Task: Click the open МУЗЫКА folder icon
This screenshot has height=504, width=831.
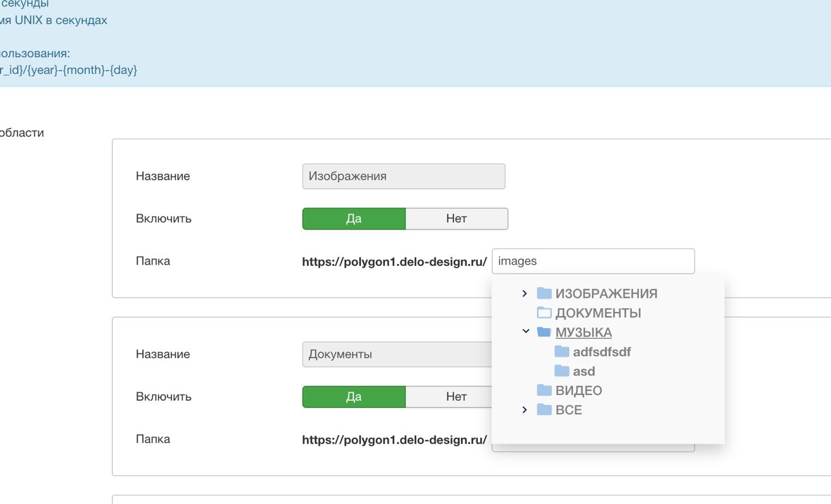Action: [544, 332]
